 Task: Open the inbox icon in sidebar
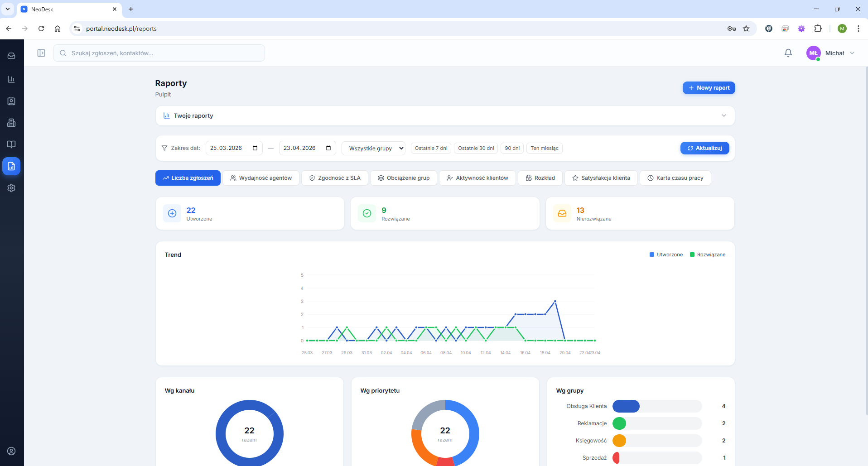pos(11,56)
